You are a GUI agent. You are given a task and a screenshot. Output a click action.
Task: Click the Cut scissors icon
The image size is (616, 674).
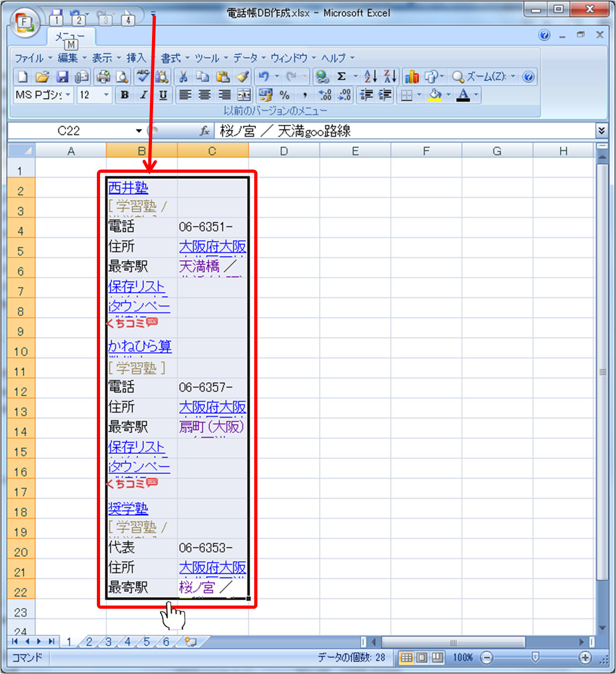click(x=183, y=77)
